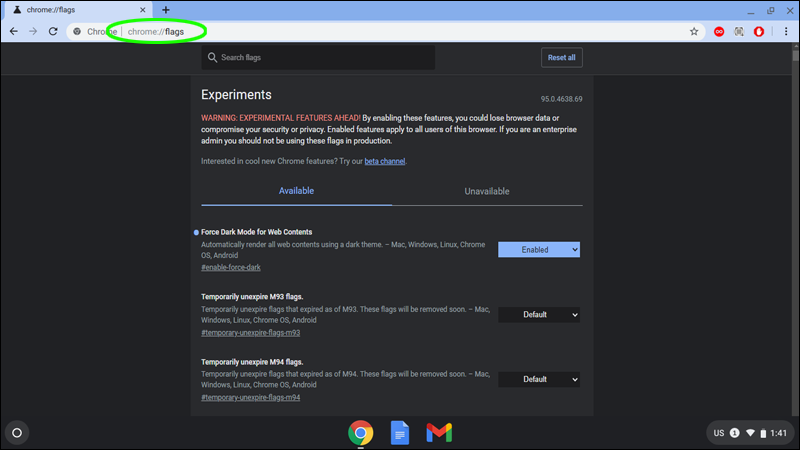Viewport: 800px width, 450px height.
Task: Click Temporarily unexpire M93 flags title
Action: pos(252,297)
